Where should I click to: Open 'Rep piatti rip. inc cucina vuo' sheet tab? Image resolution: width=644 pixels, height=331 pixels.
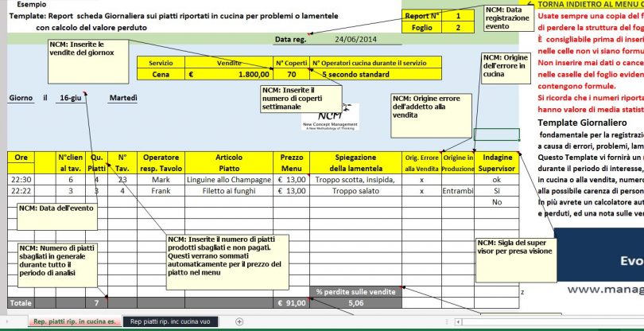170,321
